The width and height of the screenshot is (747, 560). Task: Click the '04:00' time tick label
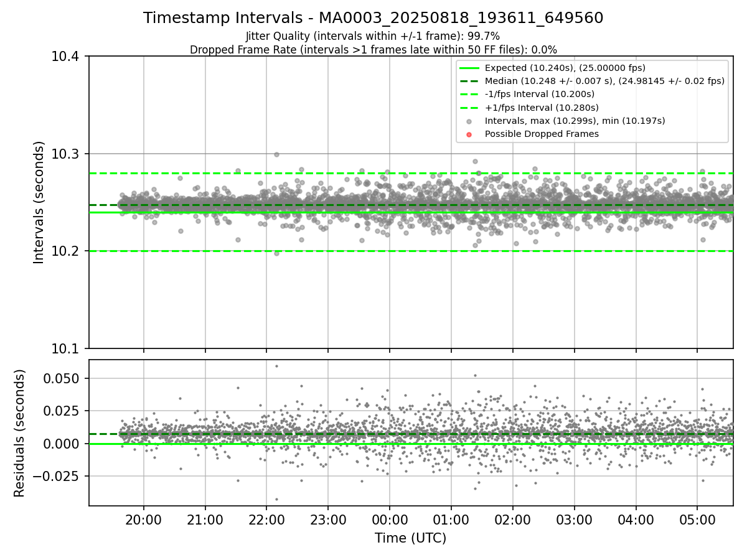pyautogui.click(x=636, y=520)
